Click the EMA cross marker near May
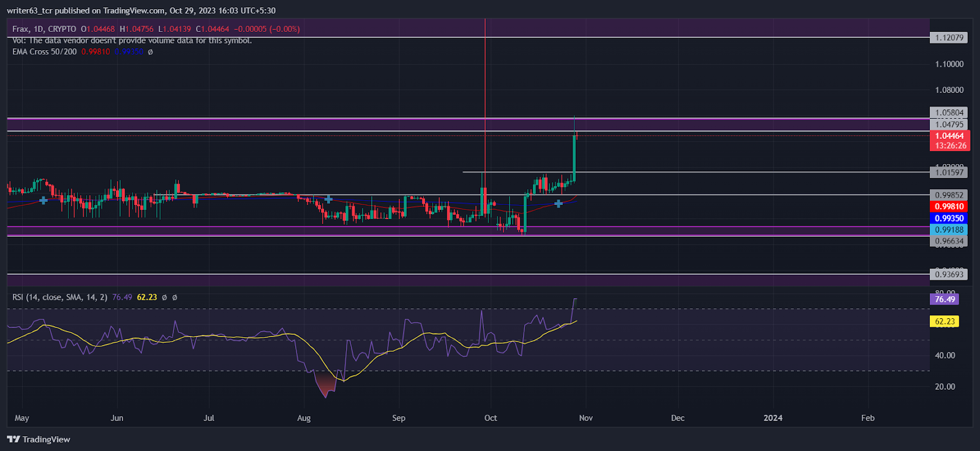Image resolution: width=980 pixels, height=451 pixels. [x=43, y=200]
